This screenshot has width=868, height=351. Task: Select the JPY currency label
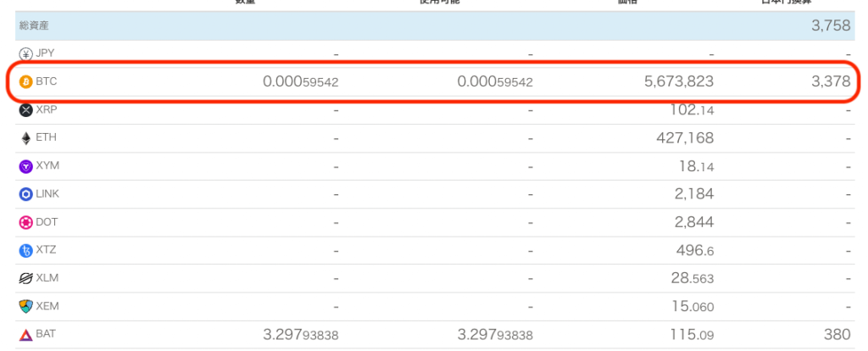click(46, 53)
